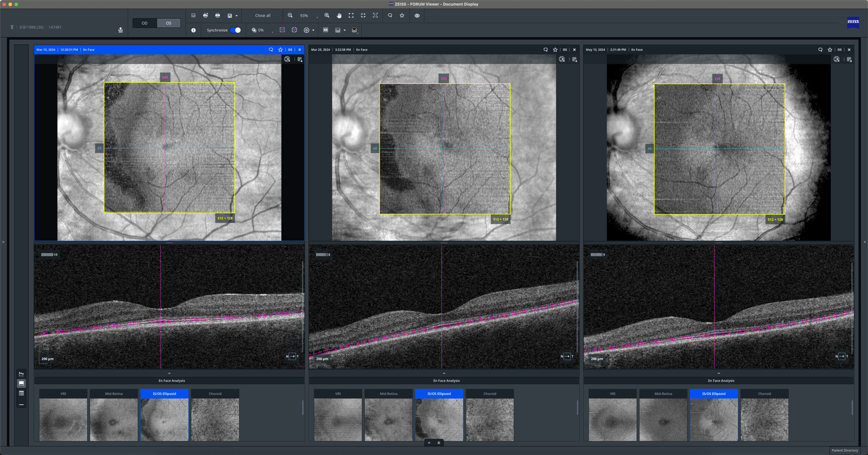Screen dimensions: 868x455
Task: Click the print icon
Action: [218, 16]
